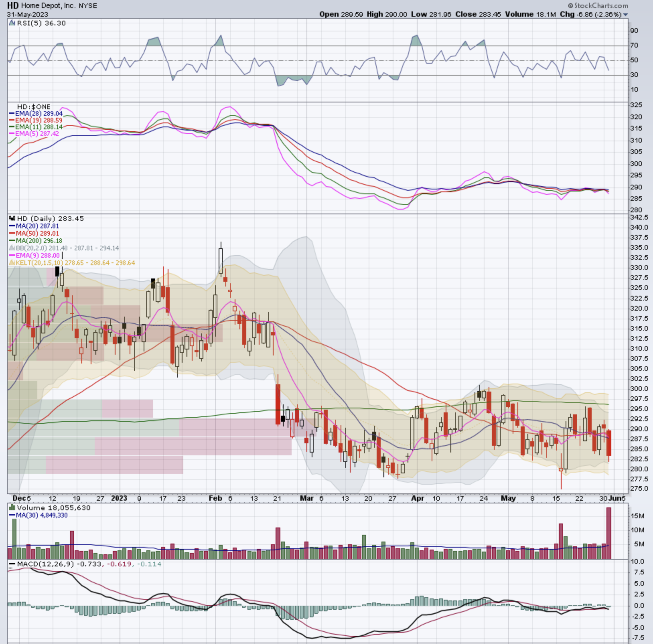Click the HD ticker symbol in header
The width and height of the screenshot is (653, 644).
(13, 5)
